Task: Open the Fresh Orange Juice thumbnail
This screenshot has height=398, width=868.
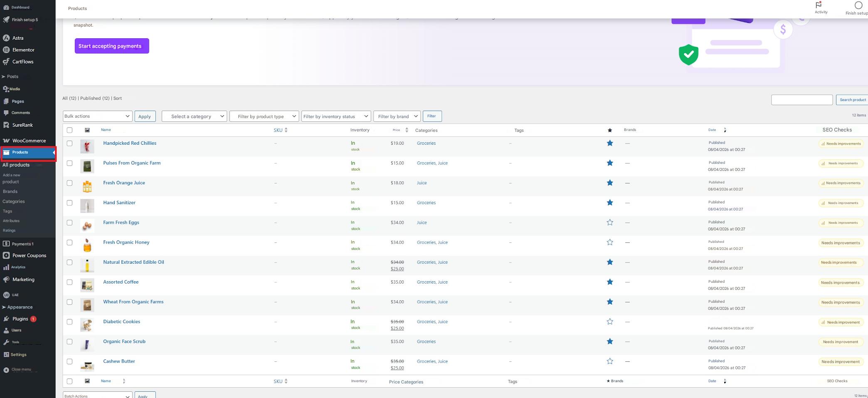Action: 87,186
